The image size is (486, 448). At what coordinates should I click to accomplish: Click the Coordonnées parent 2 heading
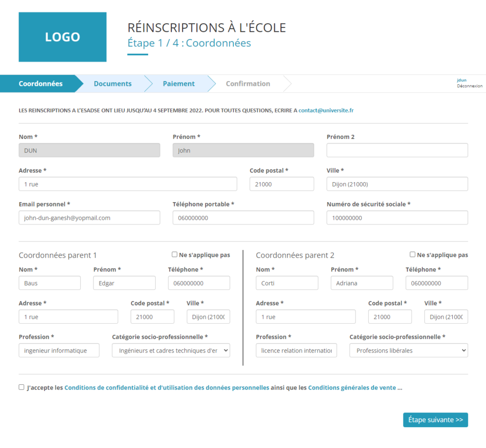click(295, 255)
